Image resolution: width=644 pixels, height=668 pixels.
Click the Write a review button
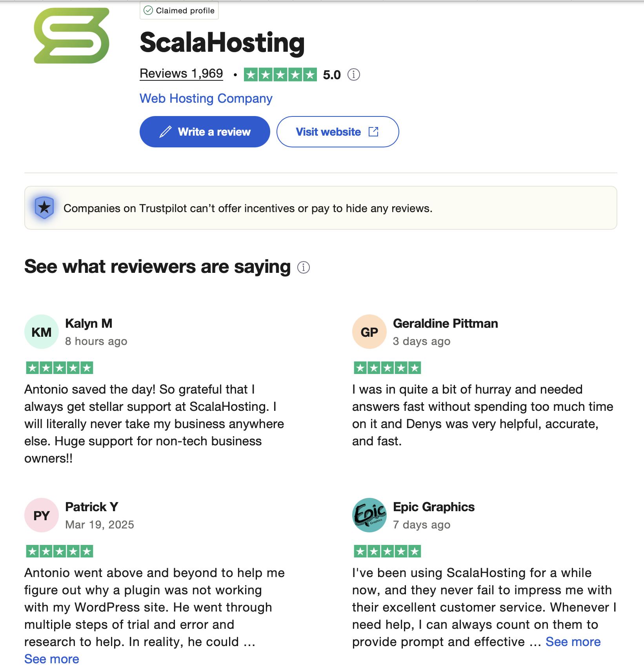[205, 132]
